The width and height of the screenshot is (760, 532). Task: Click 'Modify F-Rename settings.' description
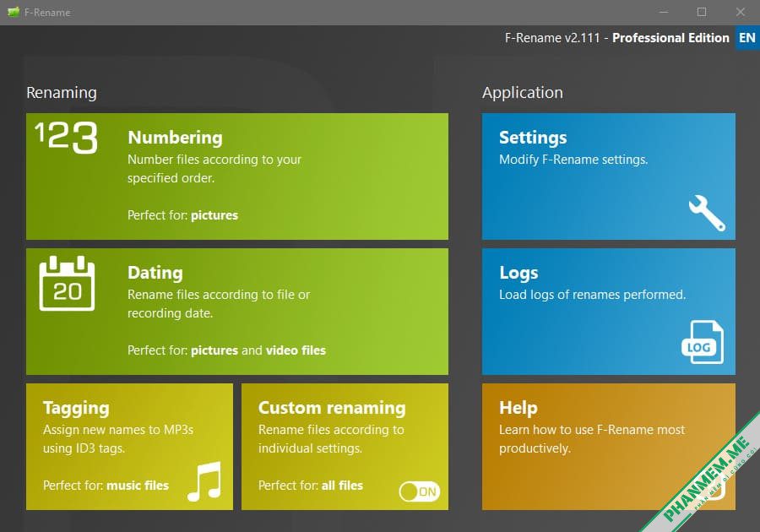(573, 160)
